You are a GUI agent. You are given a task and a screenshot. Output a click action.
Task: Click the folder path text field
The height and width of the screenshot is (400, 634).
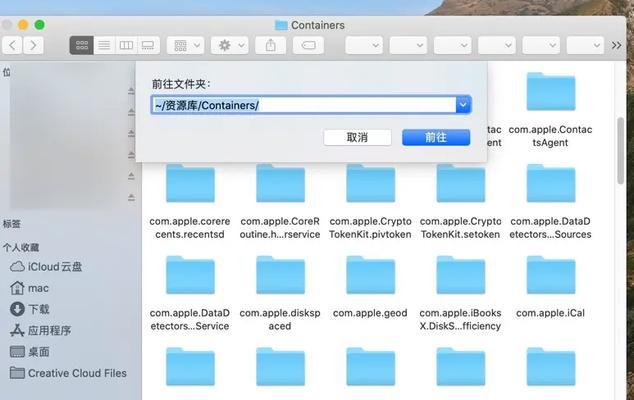pos(304,105)
